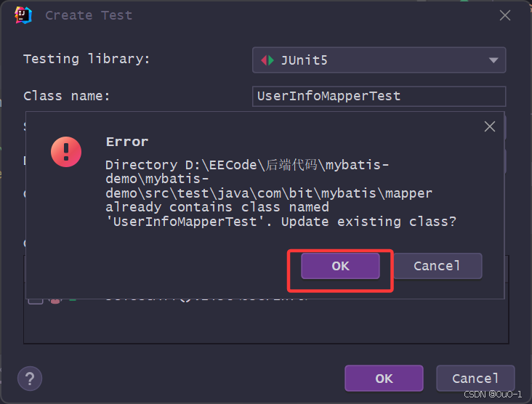
Task: Click the Class name input field
Action: tap(379, 97)
